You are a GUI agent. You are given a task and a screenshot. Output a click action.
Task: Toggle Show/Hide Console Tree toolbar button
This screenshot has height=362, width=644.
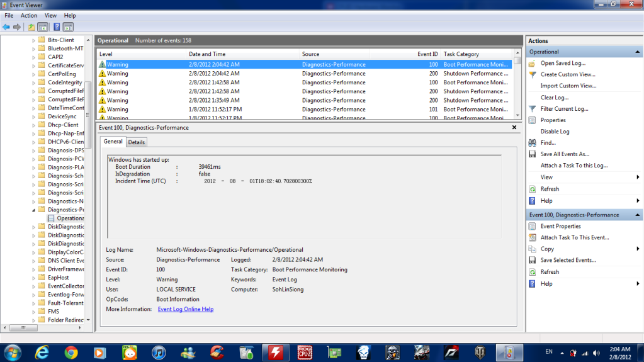43,27
